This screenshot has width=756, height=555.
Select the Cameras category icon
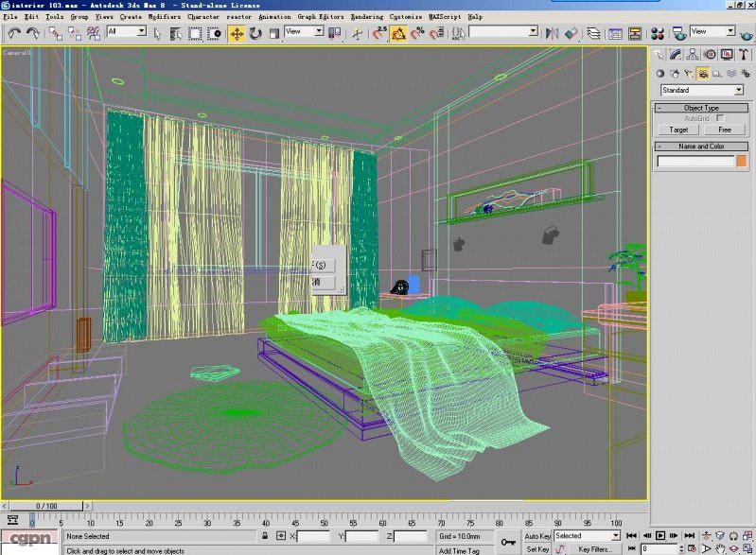coord(703,74)
